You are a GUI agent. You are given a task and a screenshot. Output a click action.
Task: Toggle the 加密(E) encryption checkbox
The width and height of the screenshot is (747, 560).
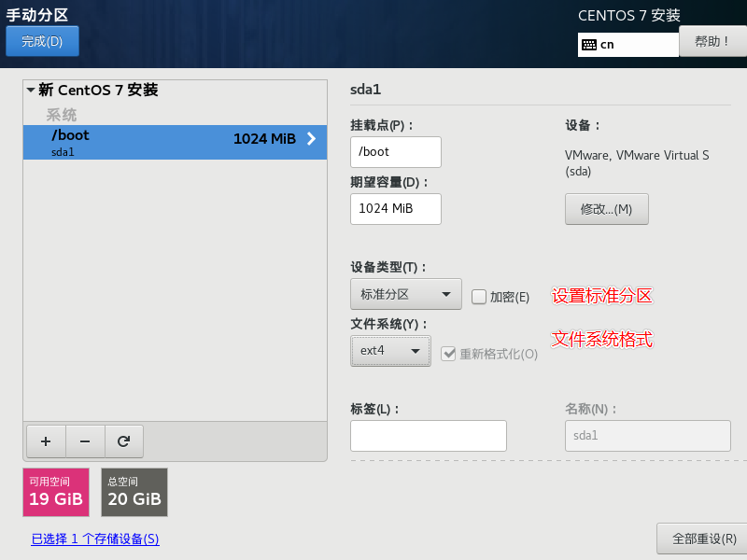[x=478, y=297]
